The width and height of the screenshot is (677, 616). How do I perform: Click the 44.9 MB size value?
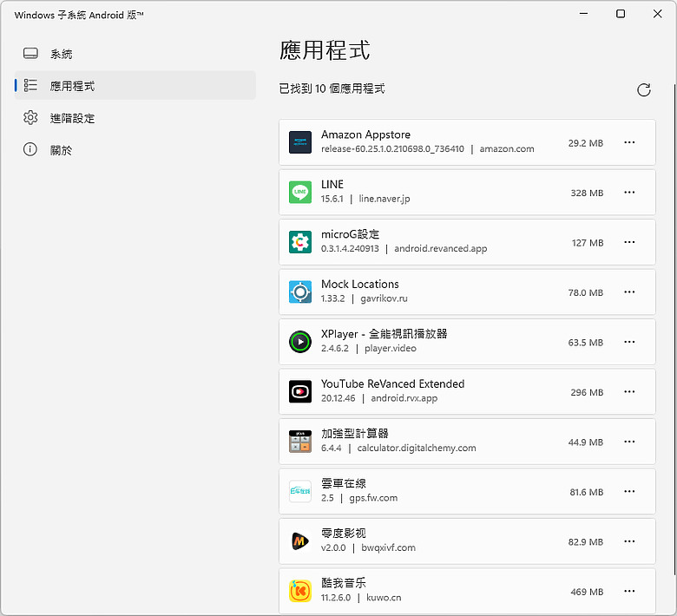coord(586,442)
